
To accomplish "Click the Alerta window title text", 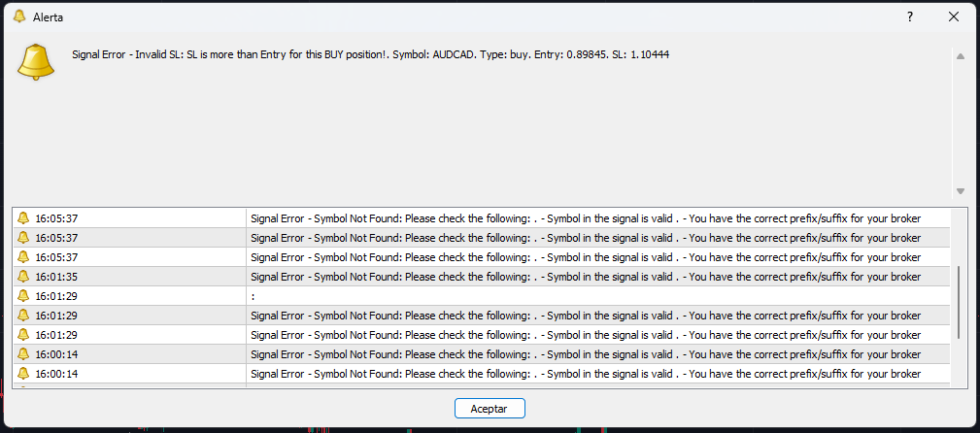I will 48,17.
